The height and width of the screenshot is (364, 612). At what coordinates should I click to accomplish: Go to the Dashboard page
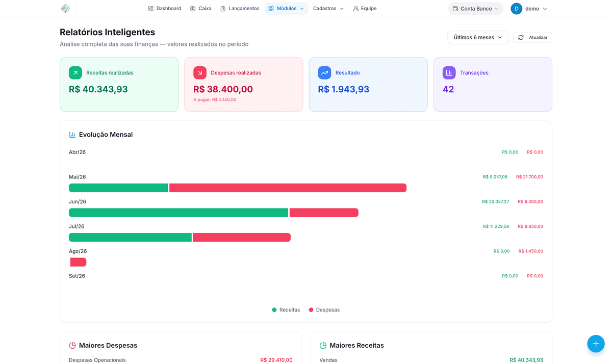click(x=164, y=9)
